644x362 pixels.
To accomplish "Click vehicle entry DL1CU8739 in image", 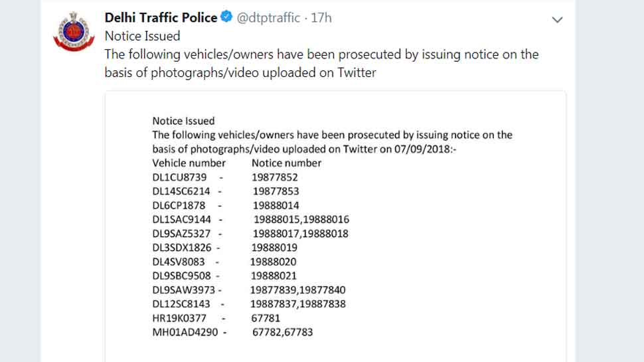I will pos(179,177).
